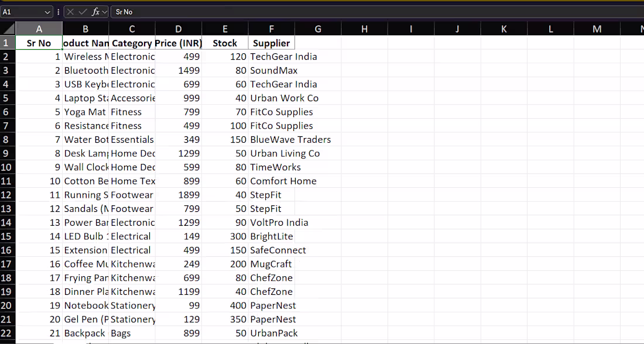The height and width of the screenshot is (344, 644).
Task: Click the price cell 1199
Action: pyautogui.click(x=178, y=292)
